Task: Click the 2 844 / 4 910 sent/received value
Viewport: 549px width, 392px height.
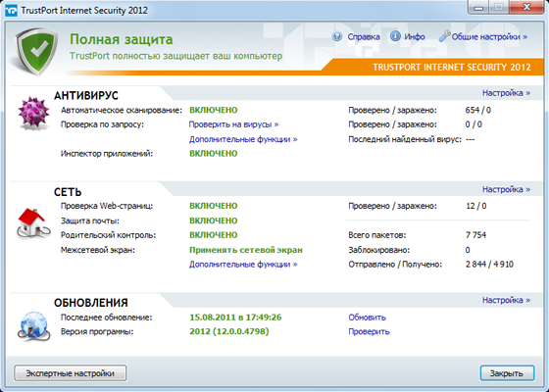Action: point(489,265)
